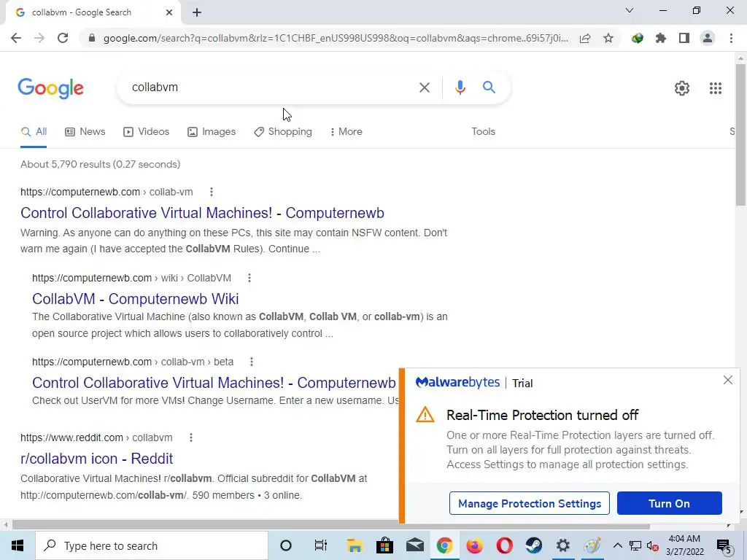Viewport: 747px width, 560px height.
Task: Click the blue magnifier search button
Action: 489,87
